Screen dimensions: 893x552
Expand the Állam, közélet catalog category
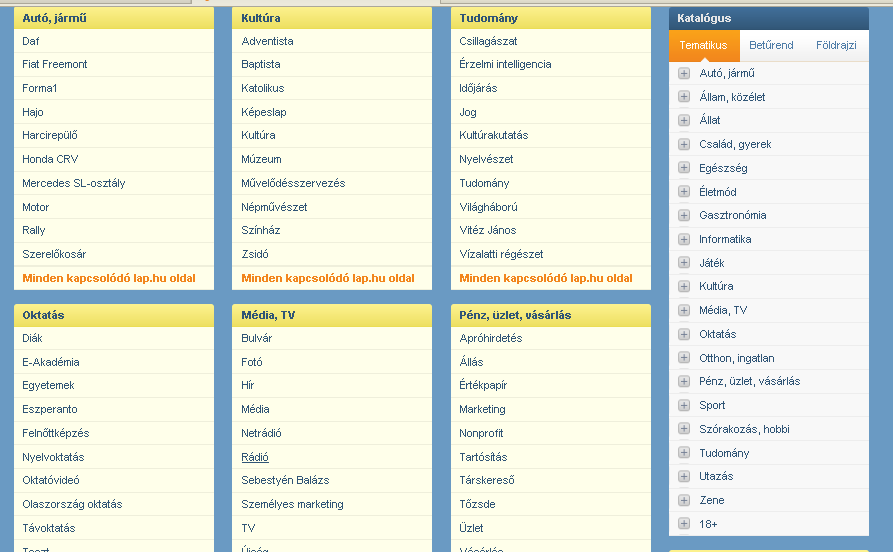tap(684, 97)
